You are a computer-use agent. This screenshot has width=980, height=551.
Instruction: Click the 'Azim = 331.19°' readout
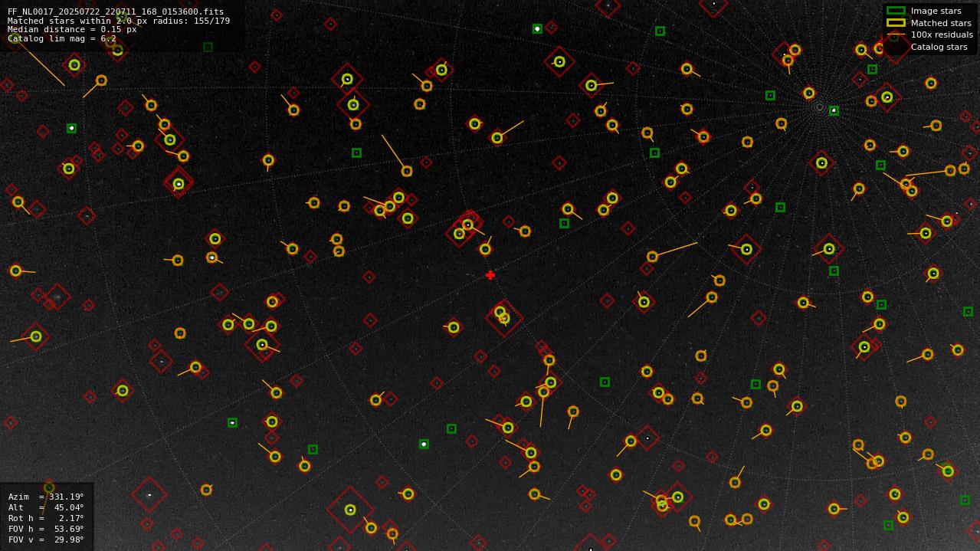pos(46,497)
